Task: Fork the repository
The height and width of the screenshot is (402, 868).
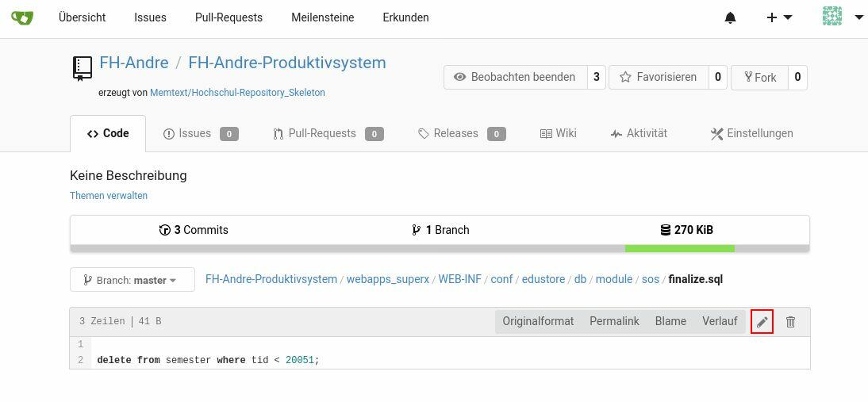Action: pos(759,77)
